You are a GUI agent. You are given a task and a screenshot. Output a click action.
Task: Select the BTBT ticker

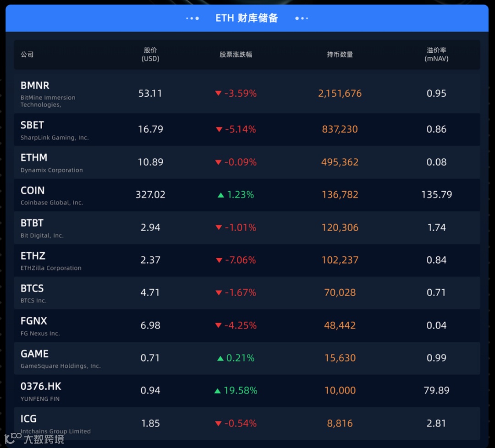pos(32,223)
